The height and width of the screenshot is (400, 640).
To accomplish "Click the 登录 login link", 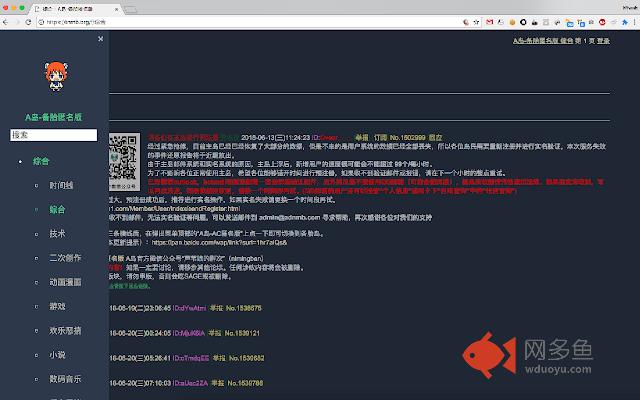I will click(x=603, y=41).
